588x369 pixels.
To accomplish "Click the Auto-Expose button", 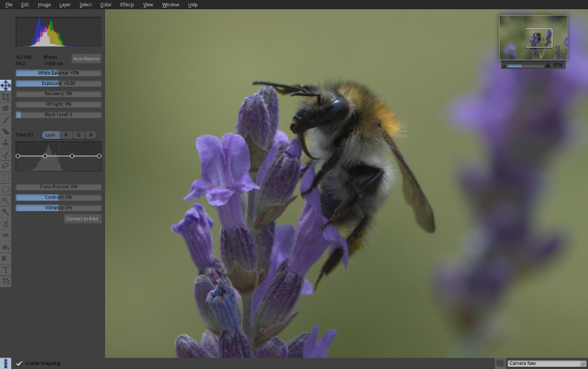I will tap(86, 59).
